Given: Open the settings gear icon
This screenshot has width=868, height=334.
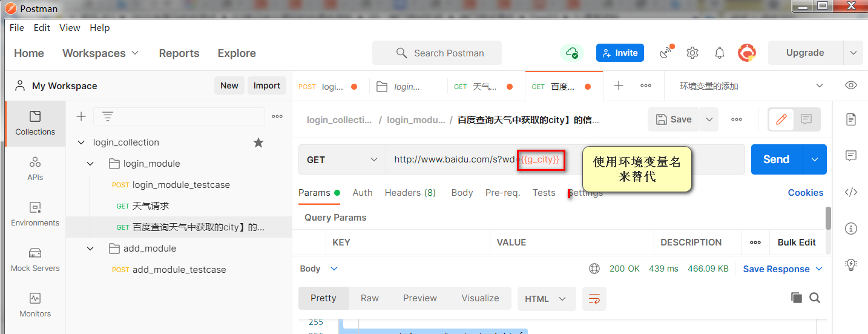Looking at the screenshot, I should tap(692, 53).
